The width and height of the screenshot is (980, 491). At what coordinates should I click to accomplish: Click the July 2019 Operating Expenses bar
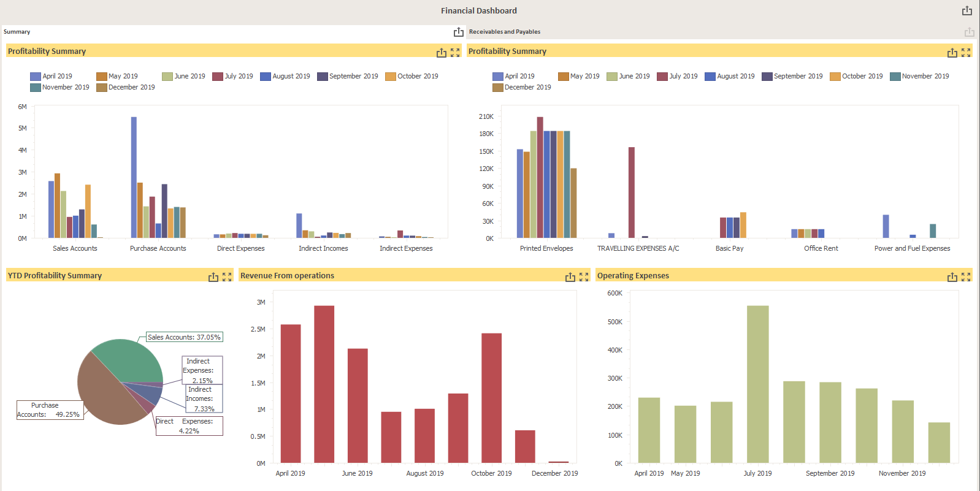pos(757,384)
